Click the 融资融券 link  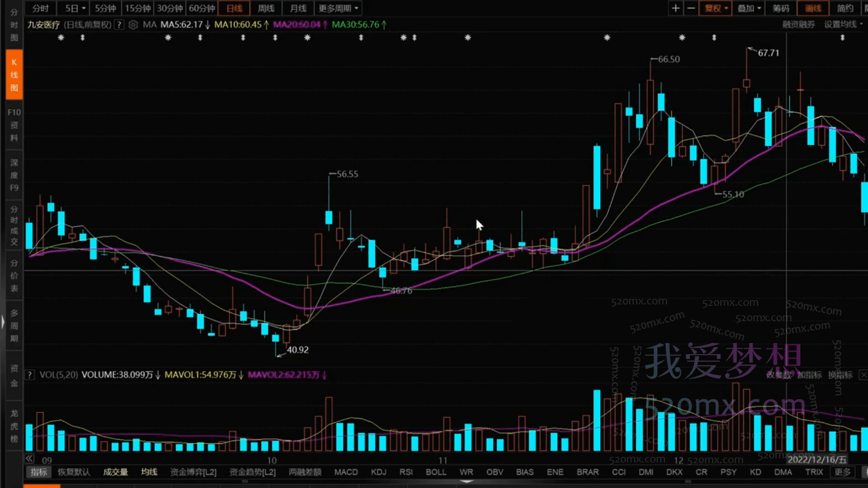[798, 25]
